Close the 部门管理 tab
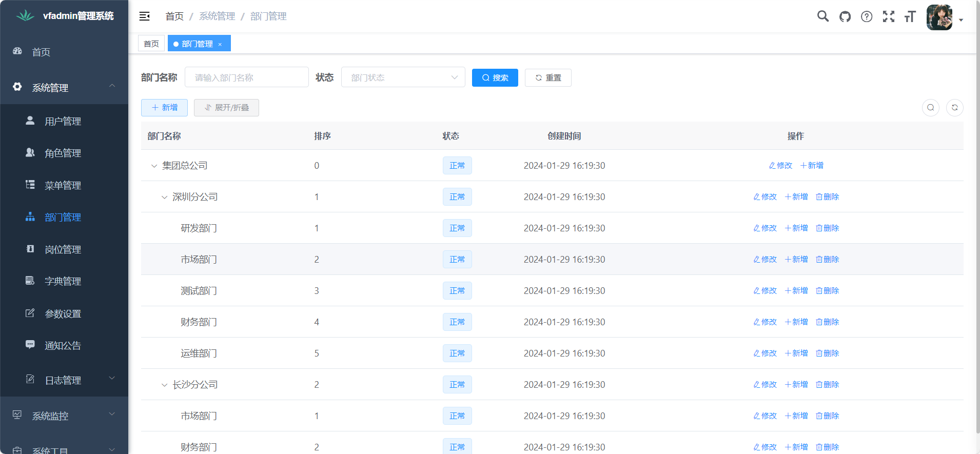Viewport: 980px width, 454px height. tap(220, 45)
